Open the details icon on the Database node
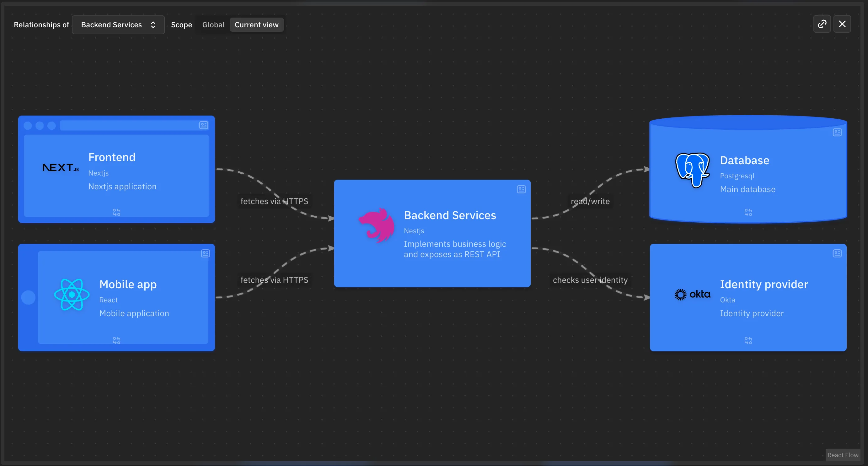 pos(837,133)
